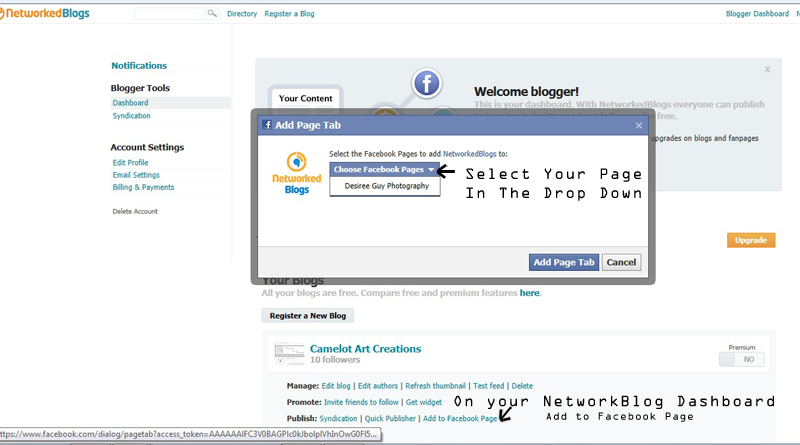Viewport: 800px width, 445px height.
Task: Click the Add Page Tab button
Action: [x=564, y=262]
